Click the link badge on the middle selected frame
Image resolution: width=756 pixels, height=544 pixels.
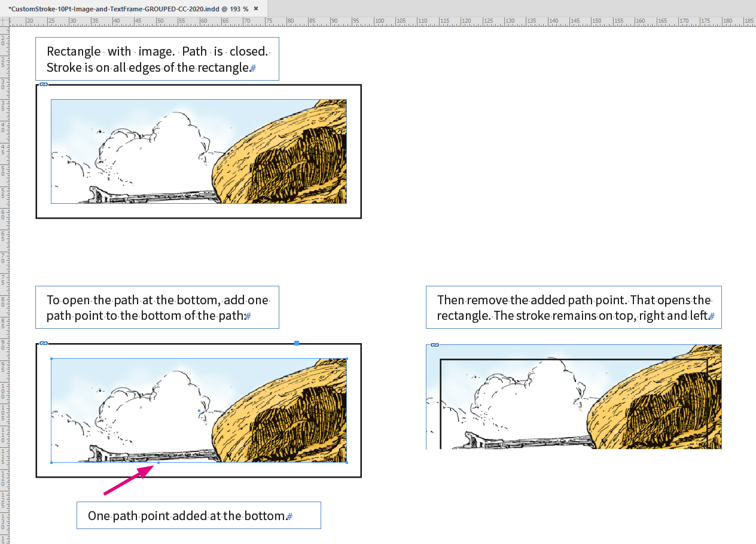tap(43, 343)
